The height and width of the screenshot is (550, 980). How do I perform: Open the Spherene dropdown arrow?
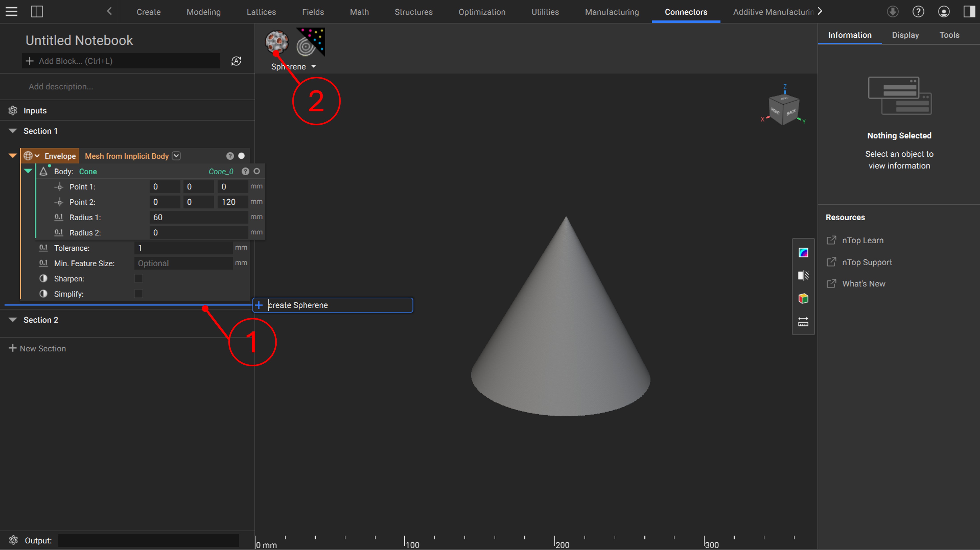313,67
